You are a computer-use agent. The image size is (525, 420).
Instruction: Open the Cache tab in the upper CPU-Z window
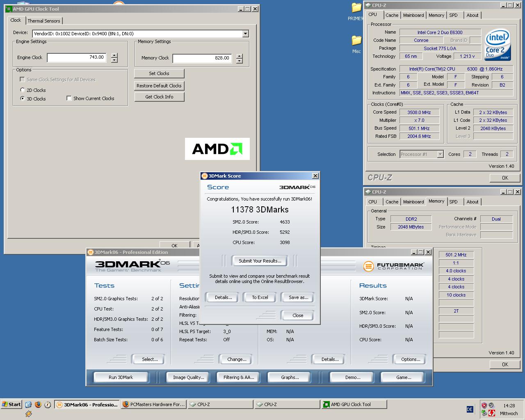(x=392, y=15)
